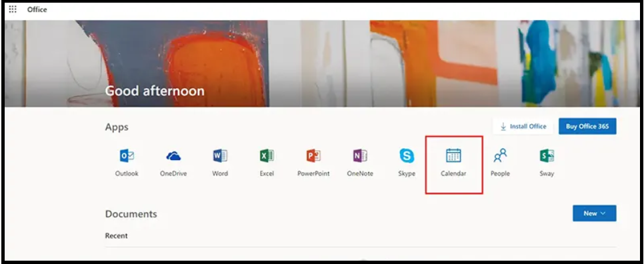Viewport: 644px width, 264px height.
Task: Launch OneDrive from Apps
Action: (x=173, y=163)
